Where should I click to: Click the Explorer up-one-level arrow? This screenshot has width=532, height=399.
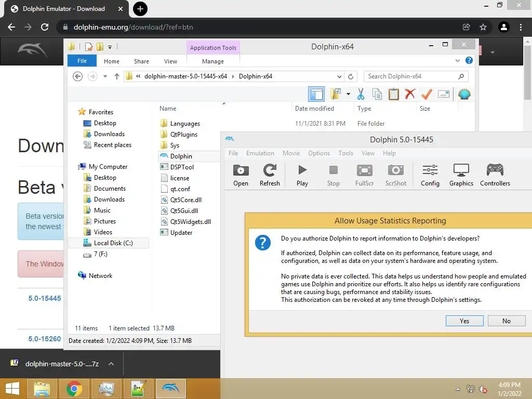point(117,76)
